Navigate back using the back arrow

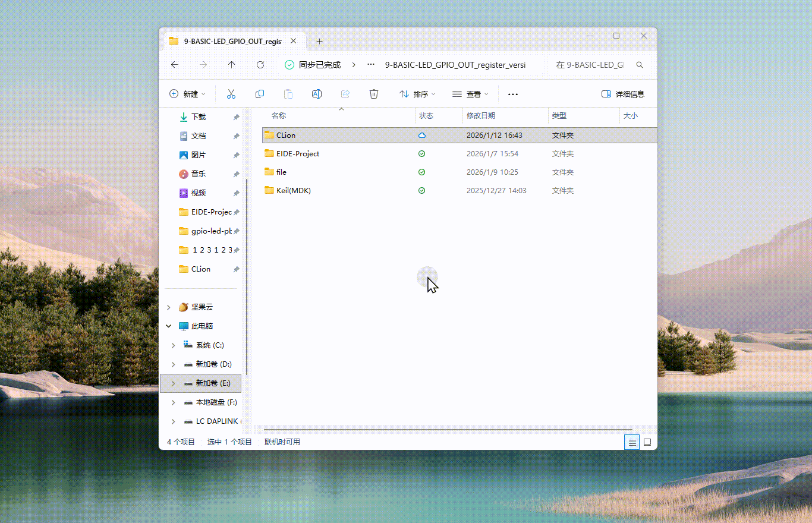(174, 65)
